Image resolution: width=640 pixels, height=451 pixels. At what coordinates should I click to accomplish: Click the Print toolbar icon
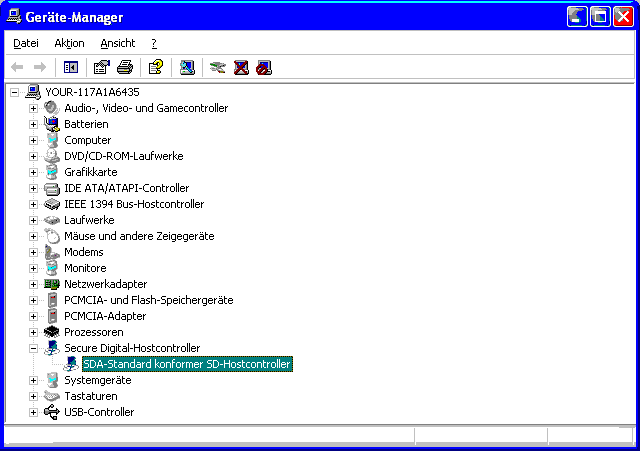tap(125, 67)
